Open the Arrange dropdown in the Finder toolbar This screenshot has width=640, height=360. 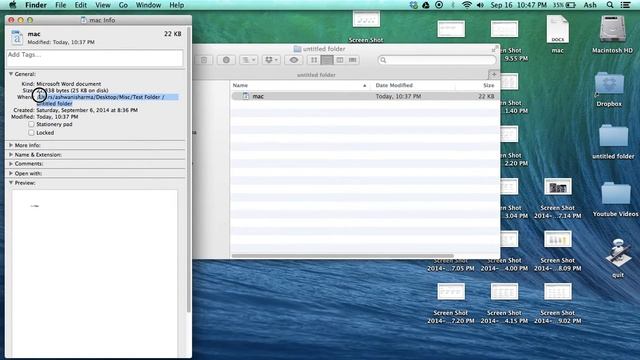249,60
